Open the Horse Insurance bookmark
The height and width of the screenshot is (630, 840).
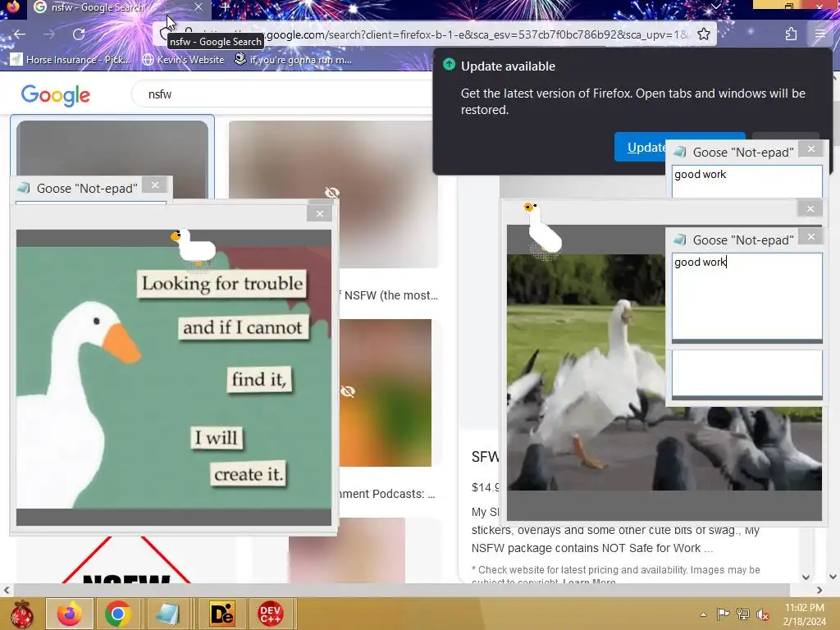[71, 59]
